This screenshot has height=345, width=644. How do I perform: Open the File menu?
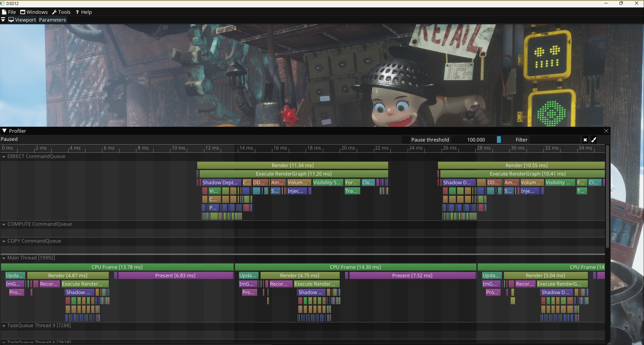point(9,12)
